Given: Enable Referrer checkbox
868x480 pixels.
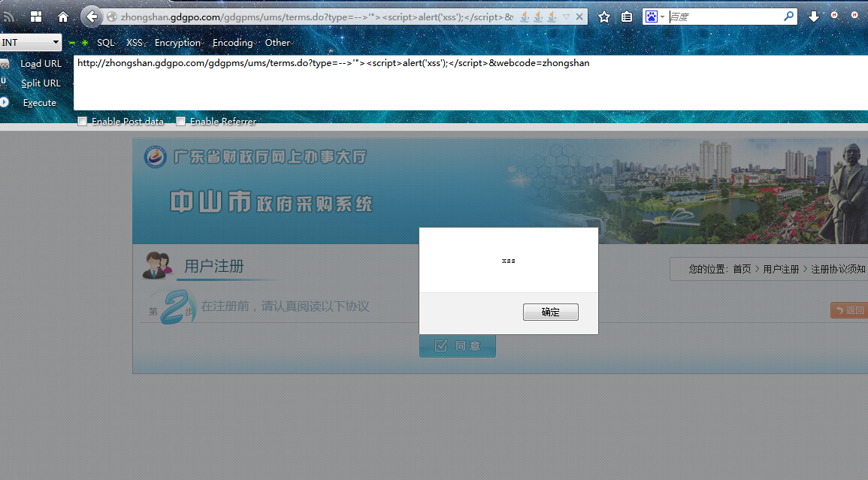Looking at the screenshot, I should pyautogui.click(x=180, y=121).
